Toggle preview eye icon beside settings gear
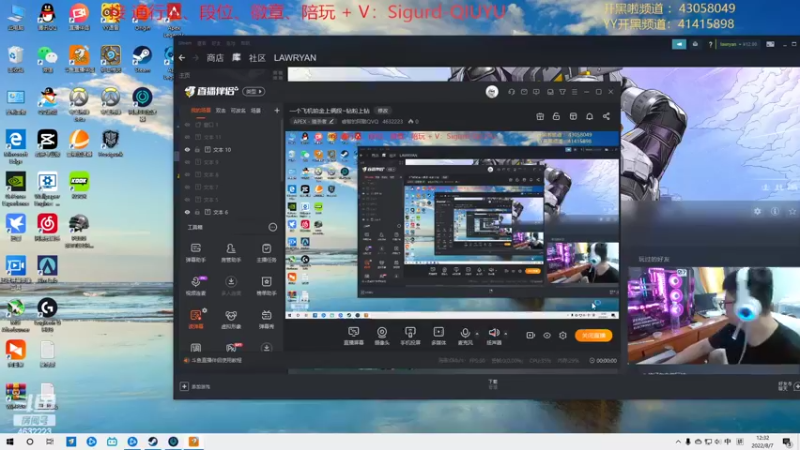The width and height of the screenshot is (800, 450). click(x=547, y=335)
